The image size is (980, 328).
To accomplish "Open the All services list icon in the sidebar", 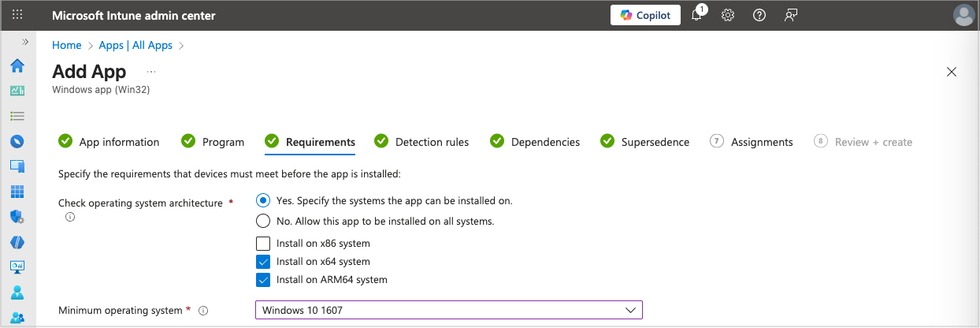I will (x=17, y=116).
